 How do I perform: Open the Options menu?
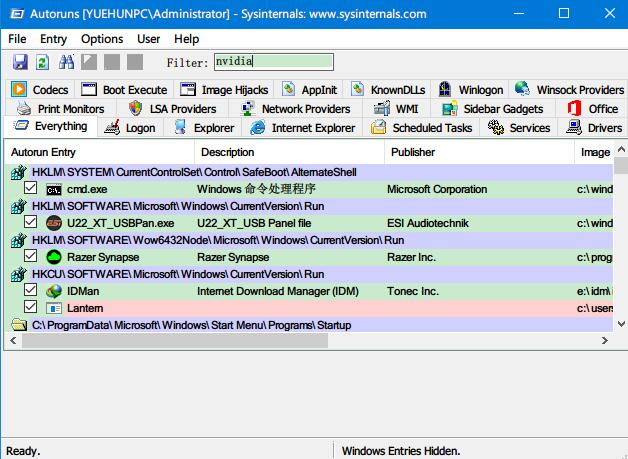(102, 39)
